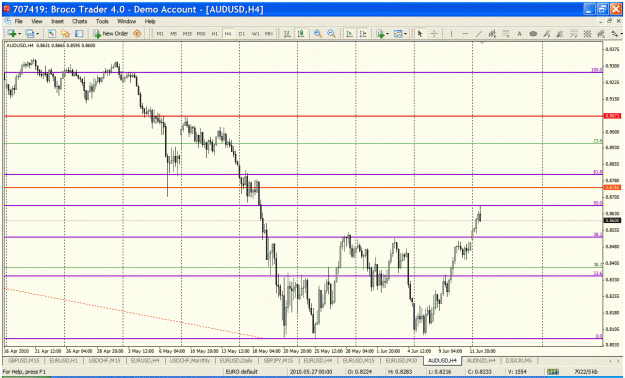Click the New Chart toolbar icon
Screen dimensions: 625x378
[x=11, y=34]
